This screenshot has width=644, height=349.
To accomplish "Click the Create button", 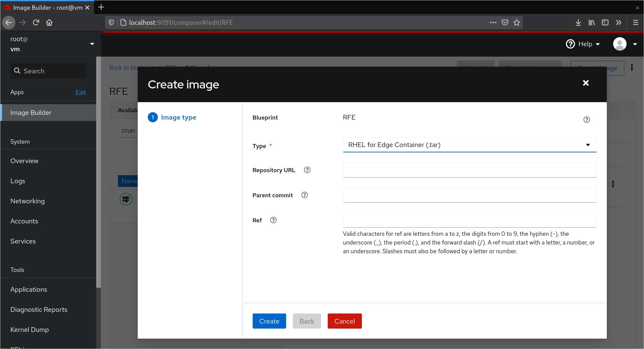I will 269,321.
